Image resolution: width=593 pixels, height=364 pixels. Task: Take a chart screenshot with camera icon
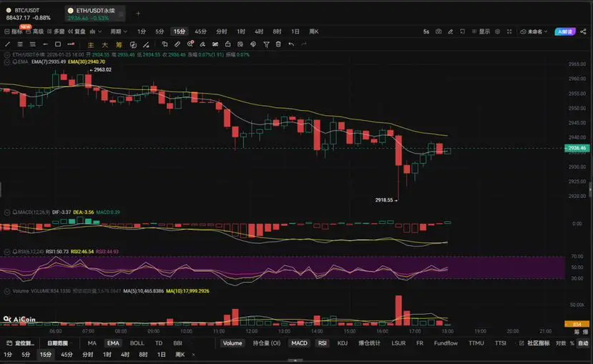click(x=438, y=31)
